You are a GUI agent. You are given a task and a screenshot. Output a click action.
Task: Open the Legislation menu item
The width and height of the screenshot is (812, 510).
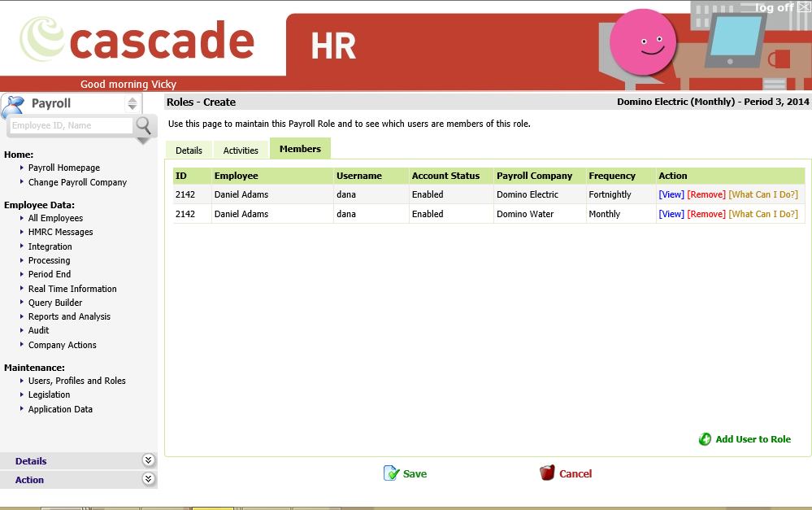coord(50,394)
